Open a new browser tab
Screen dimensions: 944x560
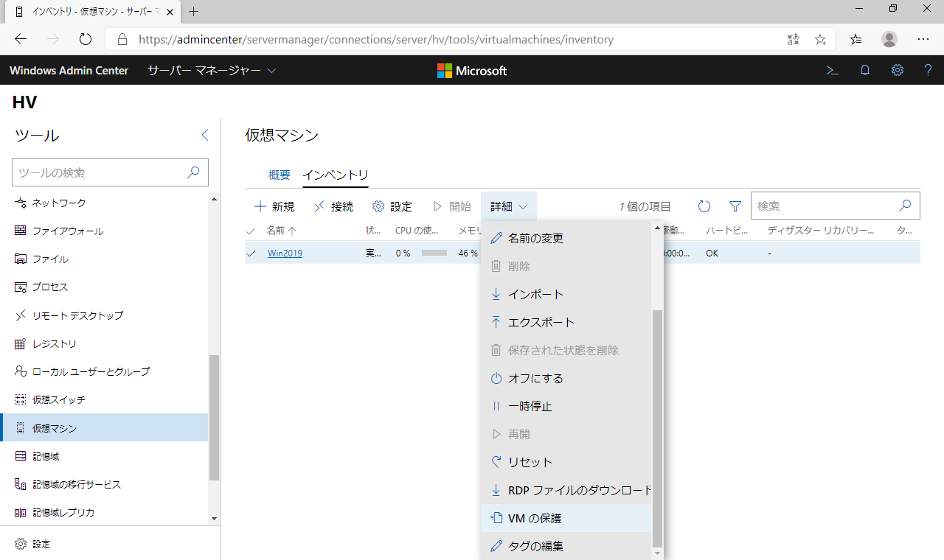pyautogui.click(x=194, y=12)
